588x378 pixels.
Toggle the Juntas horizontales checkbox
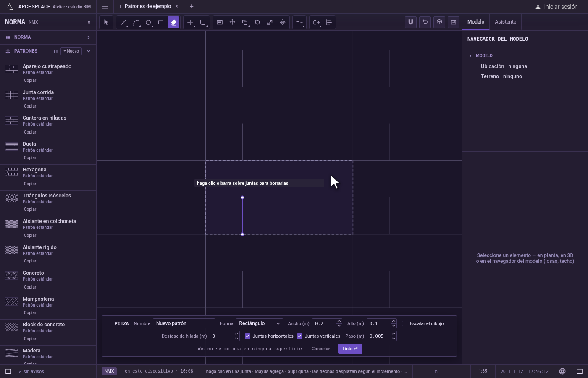247,336
